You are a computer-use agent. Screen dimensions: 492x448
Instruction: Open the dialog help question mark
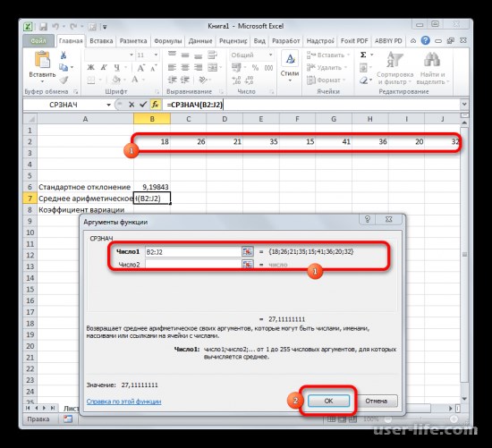(368, 219)
